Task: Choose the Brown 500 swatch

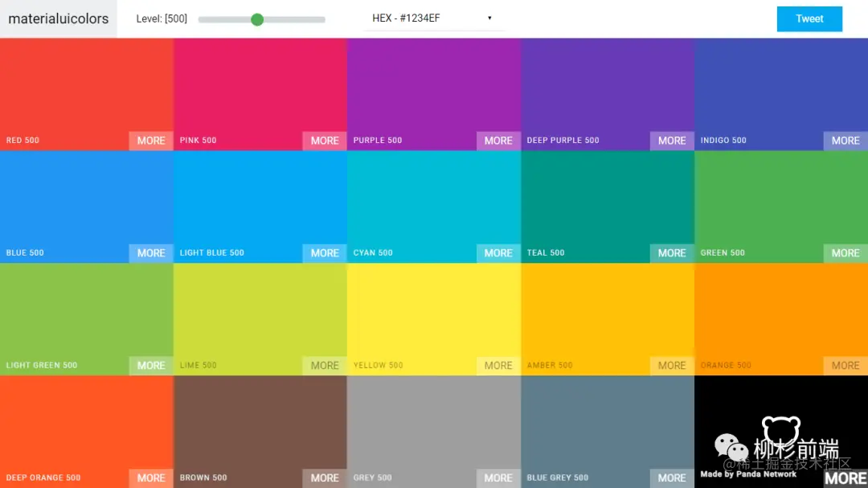Action: click(260, 432)
